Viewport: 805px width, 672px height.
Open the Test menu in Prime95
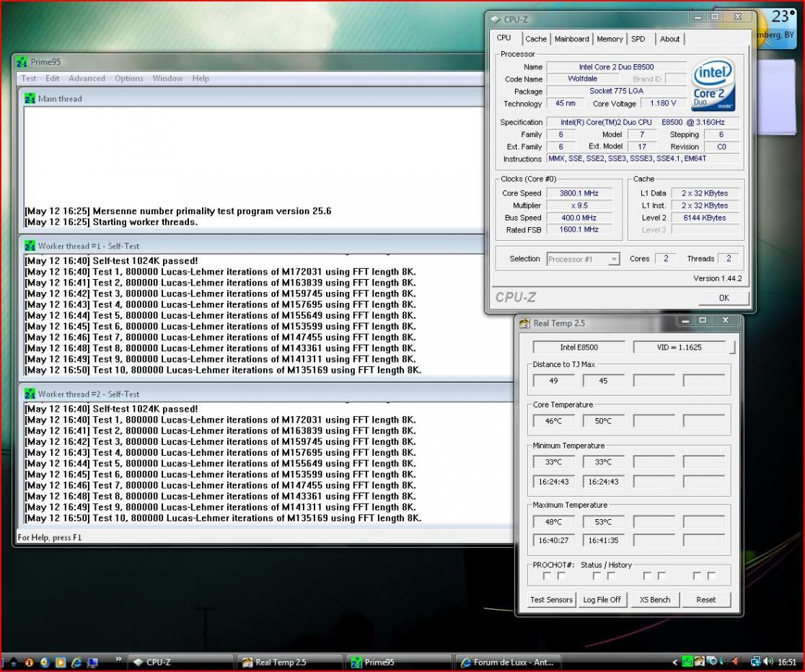[28, 79]
